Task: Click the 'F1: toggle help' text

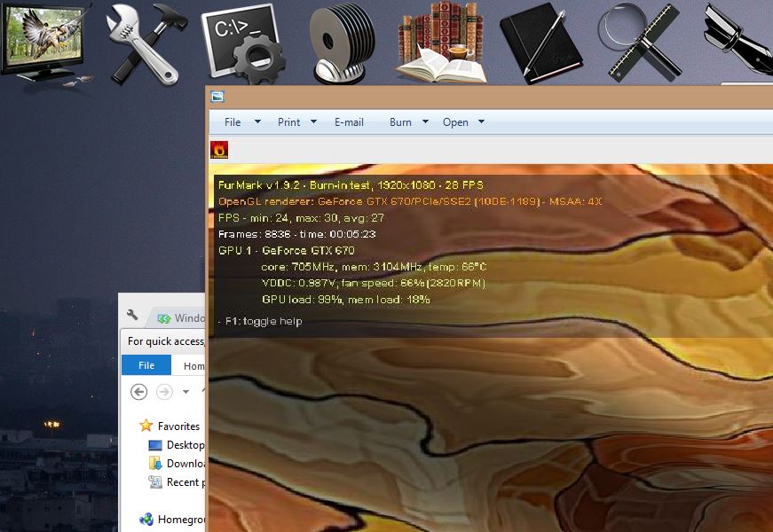Action: click(264, 321)
